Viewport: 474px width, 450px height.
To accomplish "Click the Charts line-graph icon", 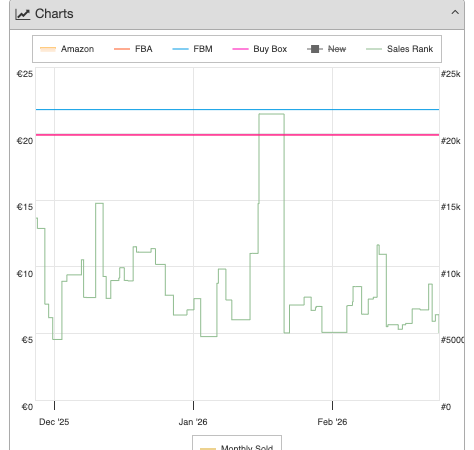I will [23, 14].
